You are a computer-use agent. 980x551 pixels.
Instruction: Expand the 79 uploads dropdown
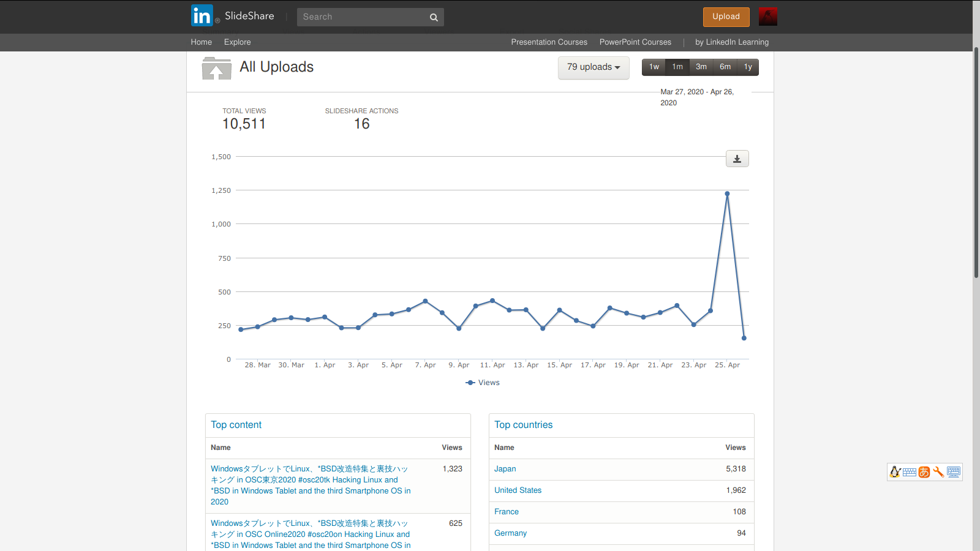593,67
